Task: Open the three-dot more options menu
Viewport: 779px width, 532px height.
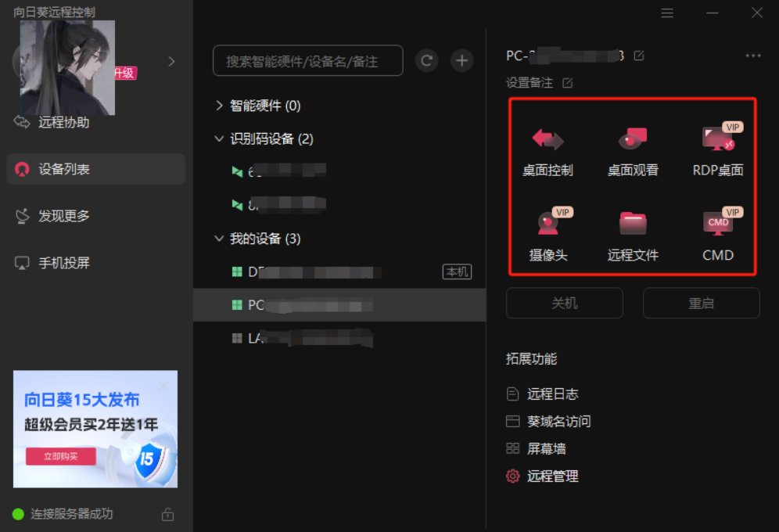Action: pyautogui.click(x=753, y=56)
